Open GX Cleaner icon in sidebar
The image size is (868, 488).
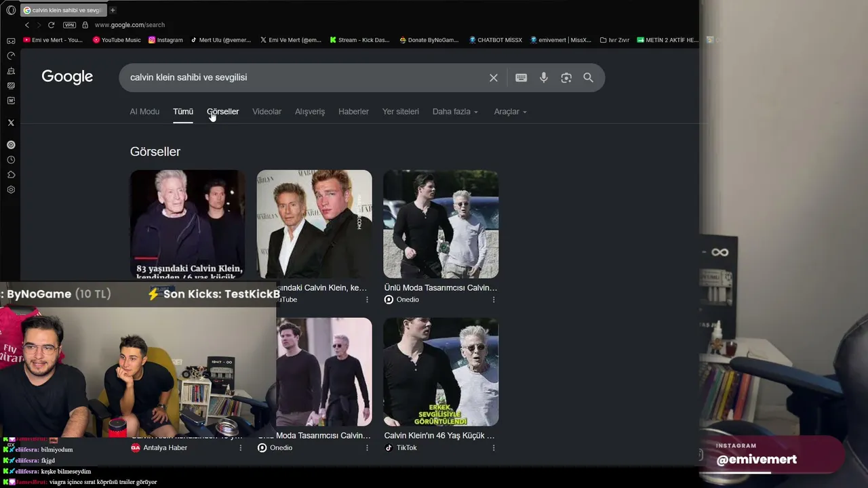pos(11,70)
